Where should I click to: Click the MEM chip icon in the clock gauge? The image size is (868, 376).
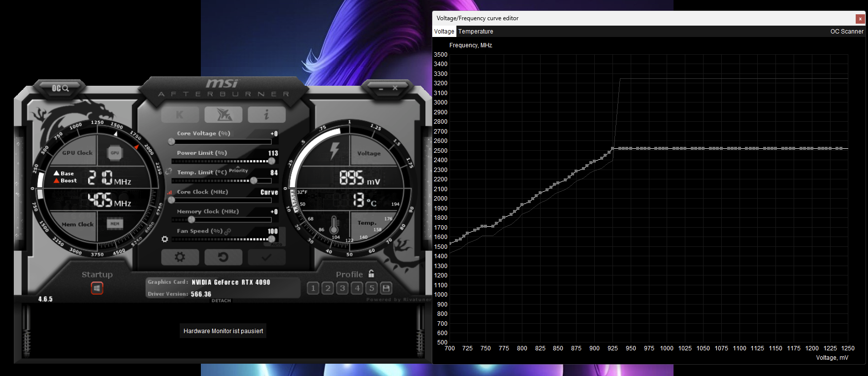[x=115, y=224]
